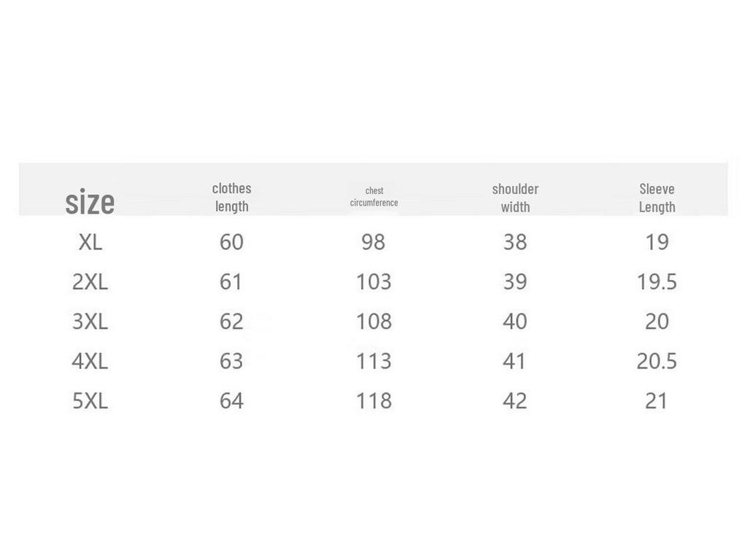
Task: Click the sleeve length value 21
Action: (657, 401)
